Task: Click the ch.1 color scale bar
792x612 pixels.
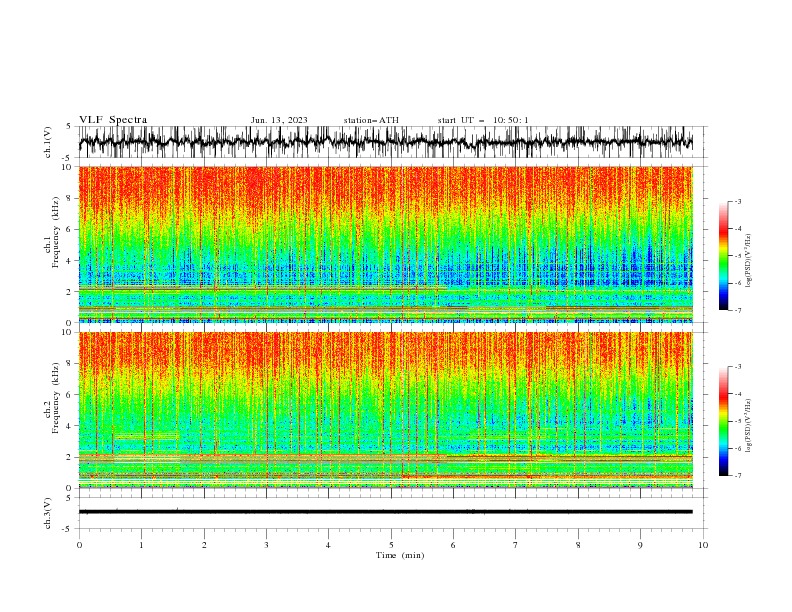Action: (723, 256)
